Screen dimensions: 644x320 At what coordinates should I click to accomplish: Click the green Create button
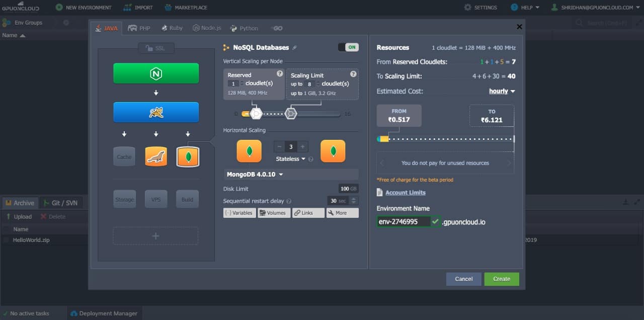[501, 279]
